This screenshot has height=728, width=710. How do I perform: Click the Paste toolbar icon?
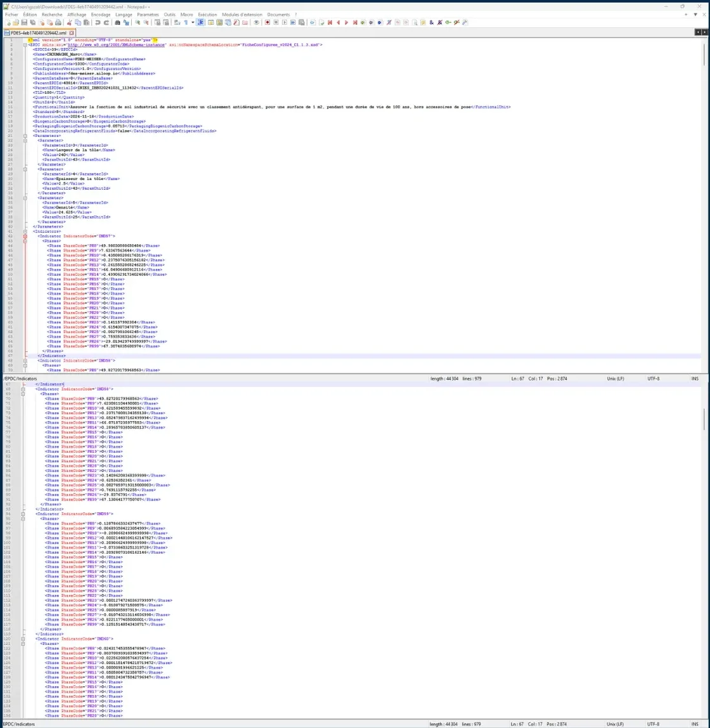(x=86, y=22)
